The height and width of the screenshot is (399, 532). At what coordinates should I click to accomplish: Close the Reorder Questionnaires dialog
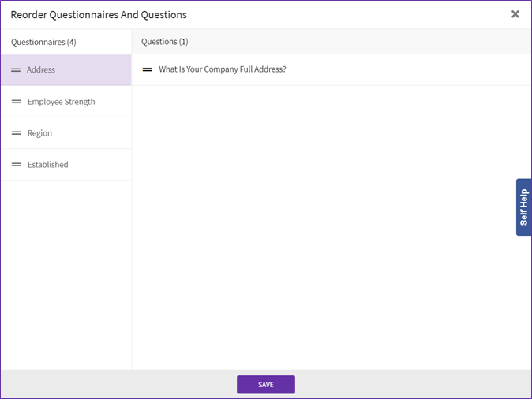[515, 14]
